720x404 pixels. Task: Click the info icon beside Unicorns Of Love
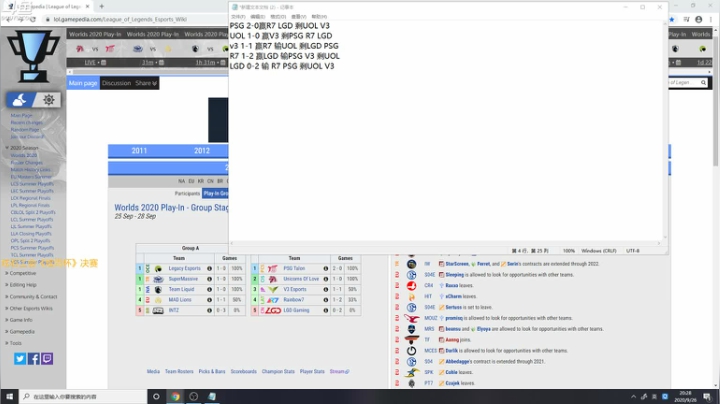(326, 279)
